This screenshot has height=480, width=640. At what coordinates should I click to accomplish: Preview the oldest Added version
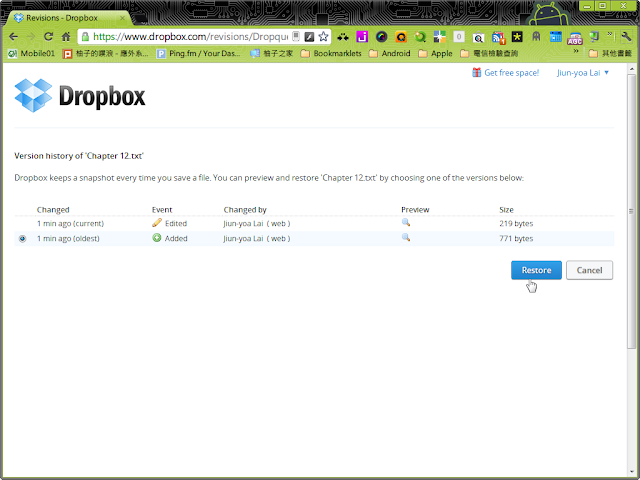point(406,238)
